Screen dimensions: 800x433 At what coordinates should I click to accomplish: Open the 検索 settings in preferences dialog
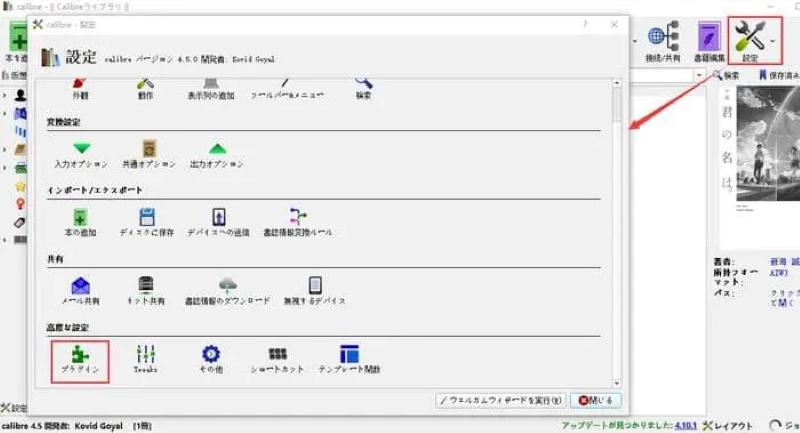pos(363,88)
